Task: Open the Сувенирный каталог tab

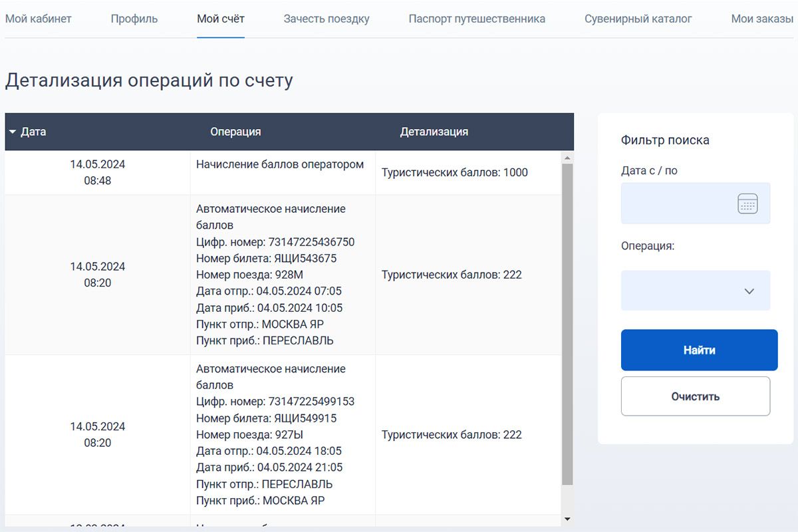Action: pyautogui.click(x=638, y=19)
